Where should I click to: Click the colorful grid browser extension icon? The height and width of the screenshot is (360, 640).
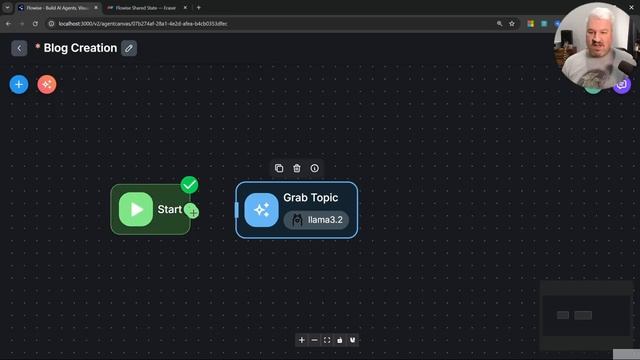coord(531,24)
